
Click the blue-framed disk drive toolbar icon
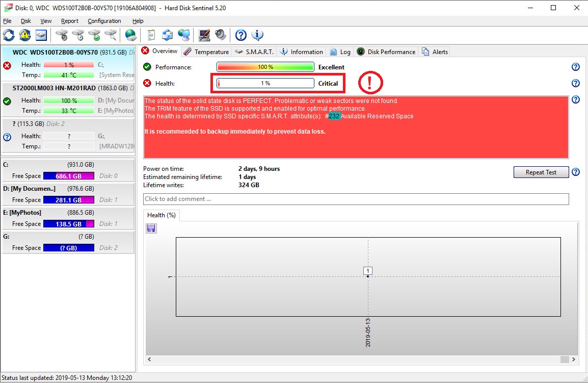click(x=41, y=35)
